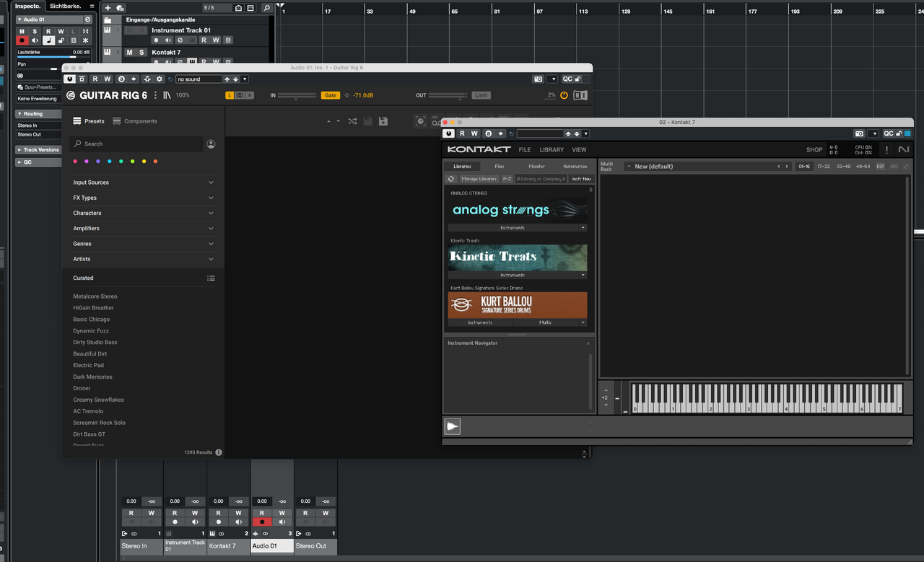Click the Add Track plus icon
924x562 pixels.
click(108, 8)
